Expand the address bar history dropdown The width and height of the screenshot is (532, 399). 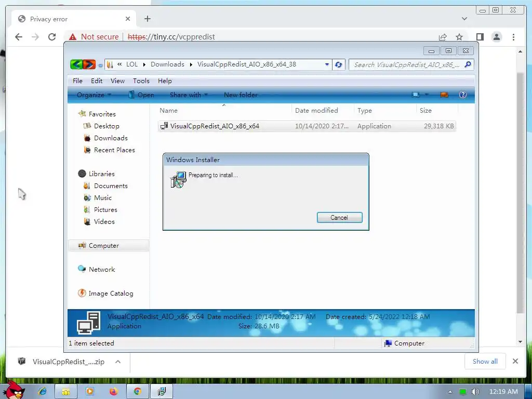[327, 64]
